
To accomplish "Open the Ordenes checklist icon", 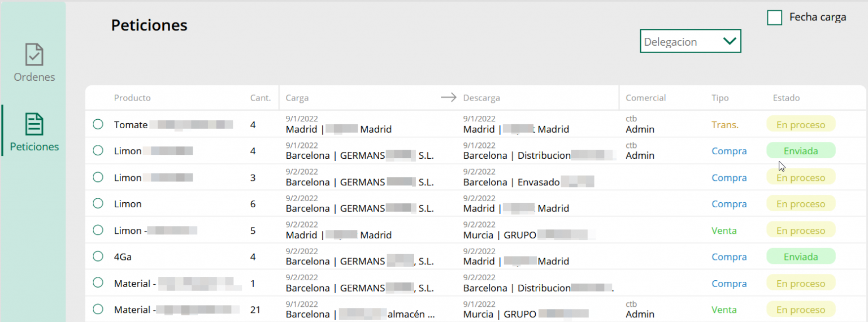I will pyautogui.click(x=34, y=55).
